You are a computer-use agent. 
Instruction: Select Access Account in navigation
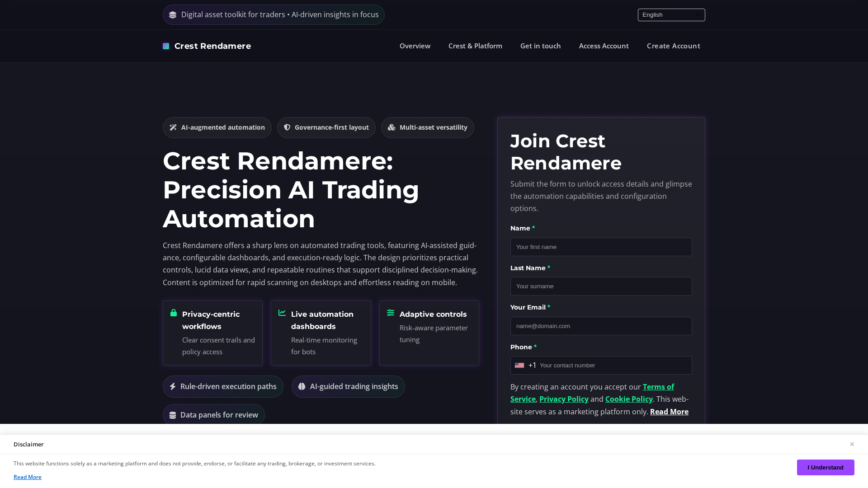click(x=604, y=46)
